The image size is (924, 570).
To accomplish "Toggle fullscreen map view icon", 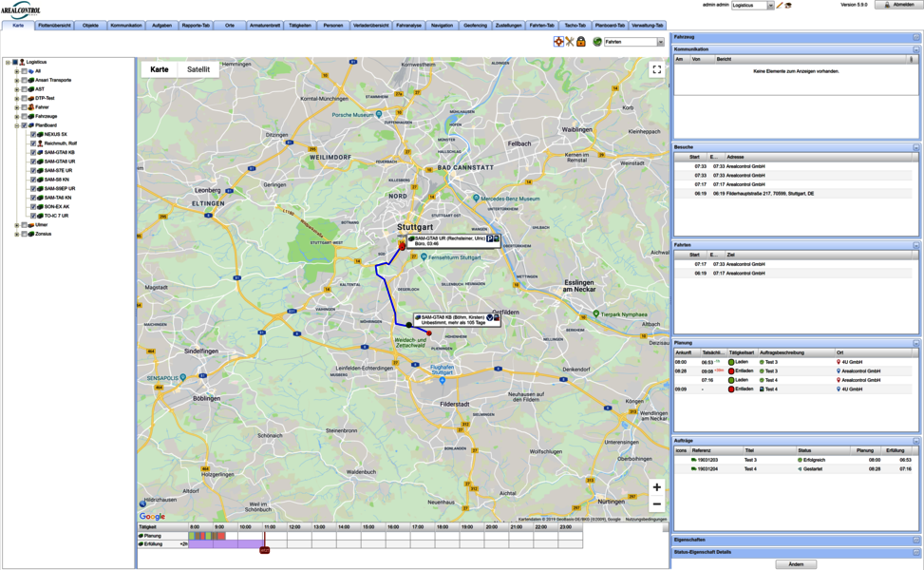I will pos(656,69).
